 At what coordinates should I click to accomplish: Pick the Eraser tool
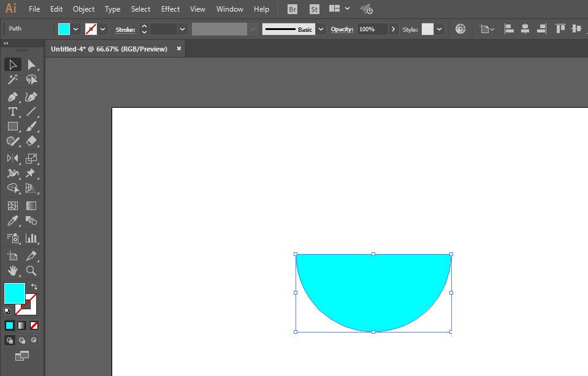click(x=31, y=141)
